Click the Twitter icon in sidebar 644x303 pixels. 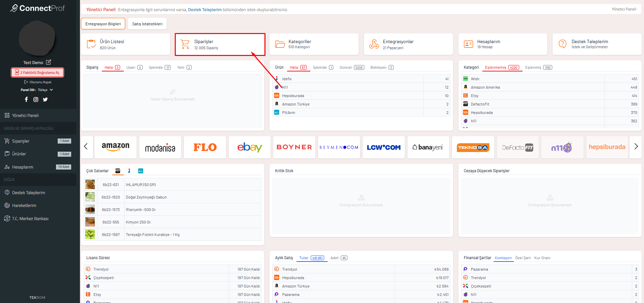45,99
